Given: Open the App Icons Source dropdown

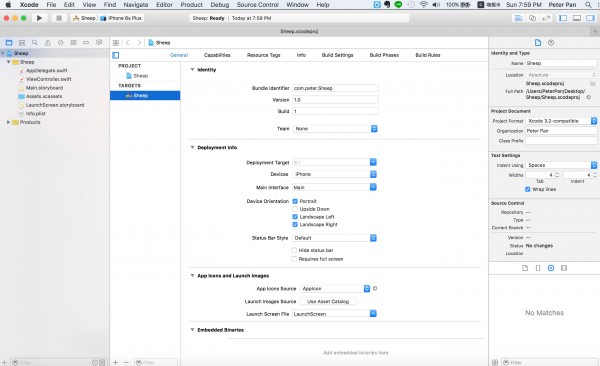Looking at the screenshot, I should click(x=335, y=289).
